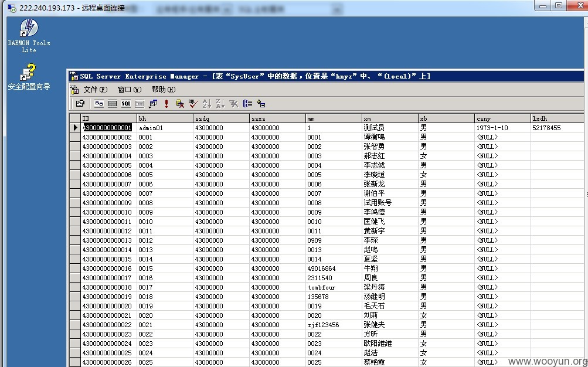588x367 pixels.
Task: Click the lxdh column header
Action: coord(558,118)
